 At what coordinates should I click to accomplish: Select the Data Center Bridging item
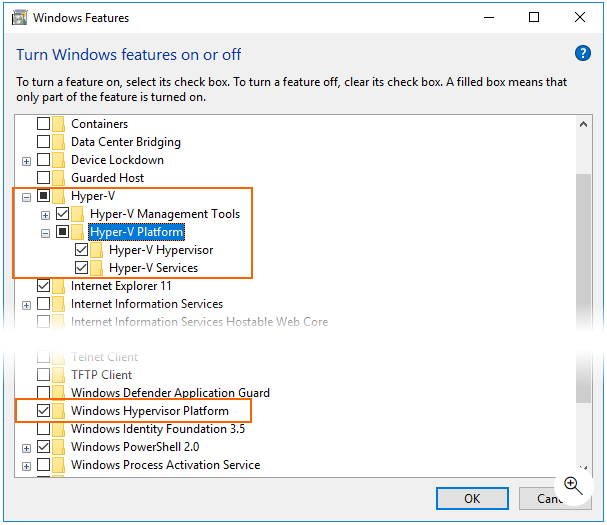point(125,142)
